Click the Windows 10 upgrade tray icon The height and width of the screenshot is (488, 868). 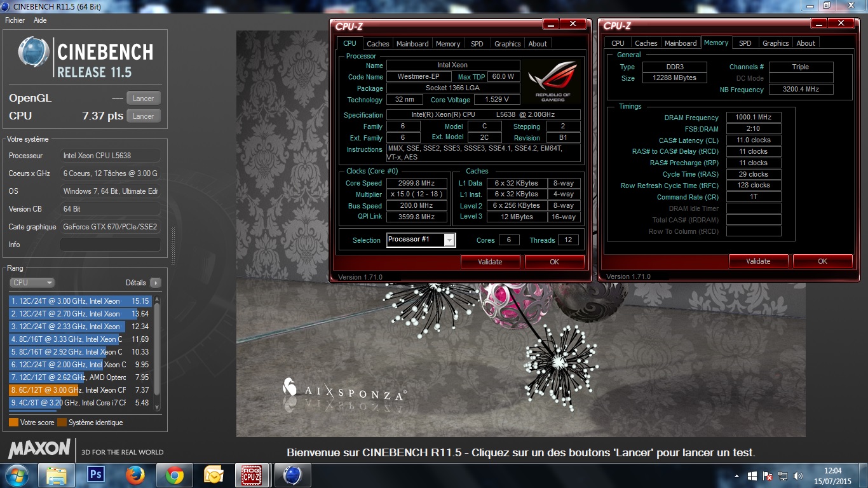tap(752, 475)
